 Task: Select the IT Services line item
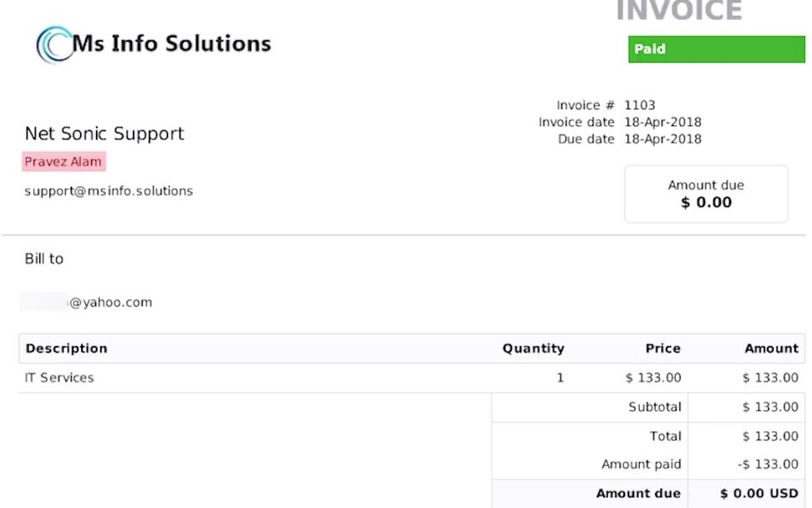tap(59, 378)
